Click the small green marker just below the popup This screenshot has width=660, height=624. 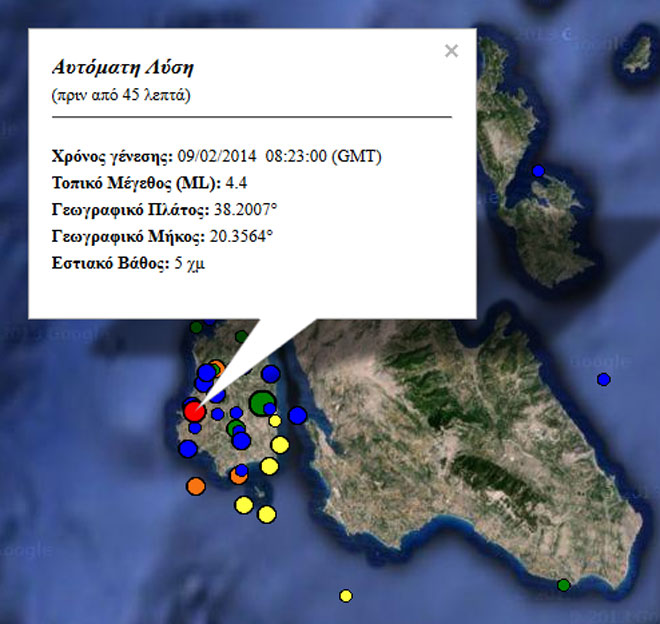click(242, 336)
